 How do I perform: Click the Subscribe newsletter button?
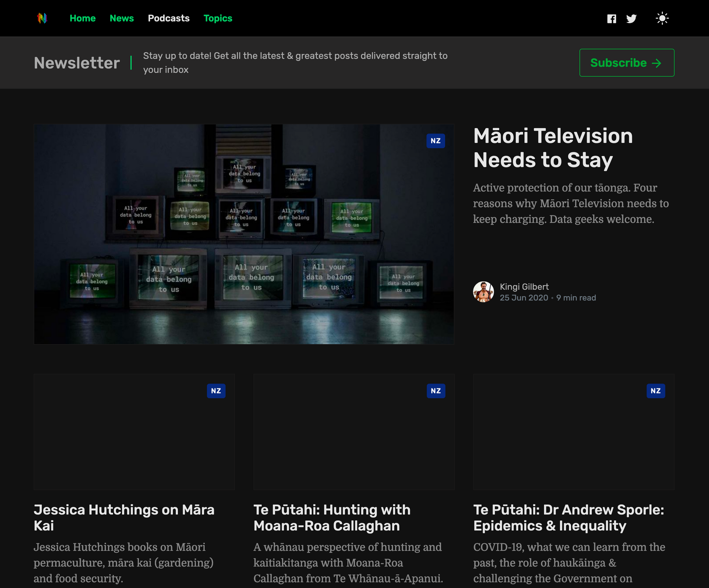point(627,63)
